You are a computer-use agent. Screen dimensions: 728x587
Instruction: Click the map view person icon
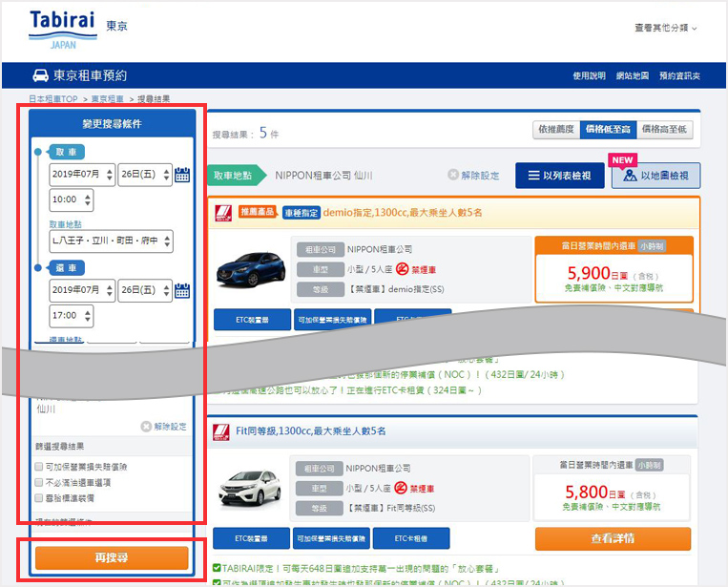[x=630, y=176]
